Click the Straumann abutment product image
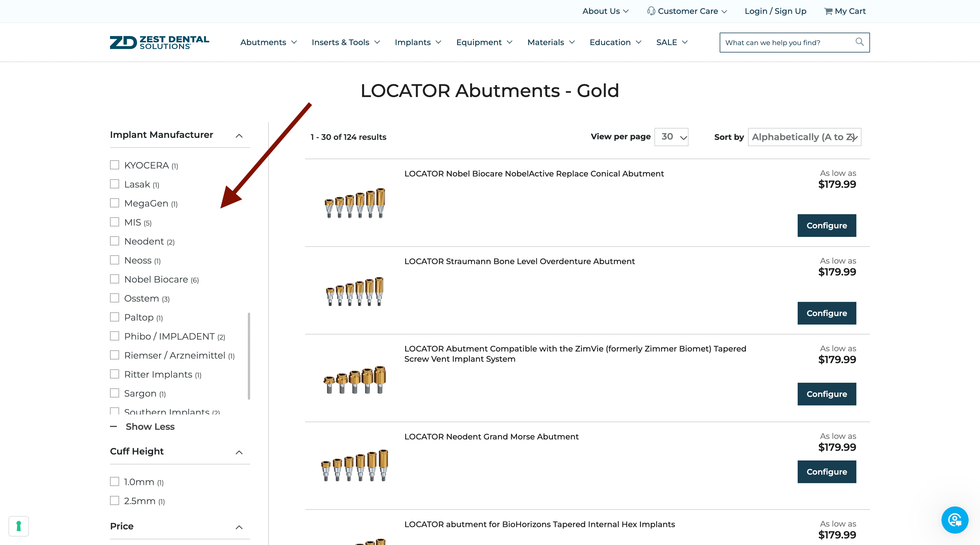This screenshot has height=545, width=980. 354,291
